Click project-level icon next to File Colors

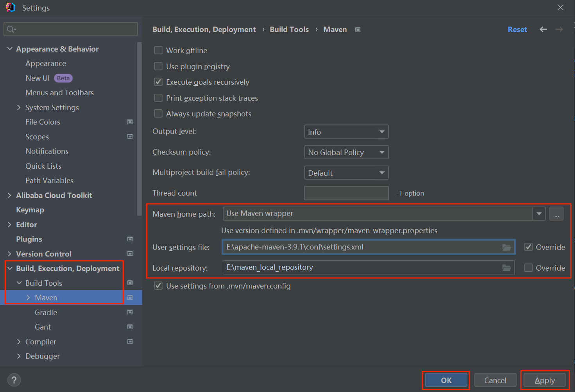pos(130,122)
